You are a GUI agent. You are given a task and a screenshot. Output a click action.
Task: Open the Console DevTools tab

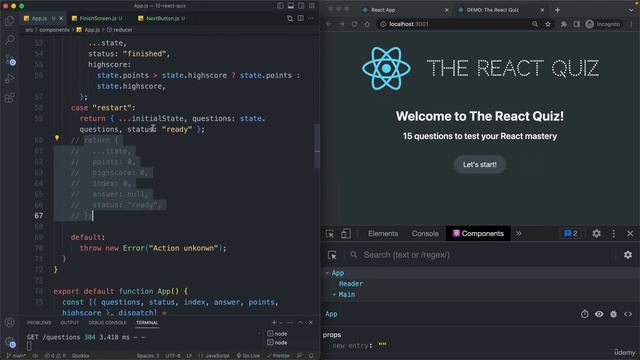[425, 233]
